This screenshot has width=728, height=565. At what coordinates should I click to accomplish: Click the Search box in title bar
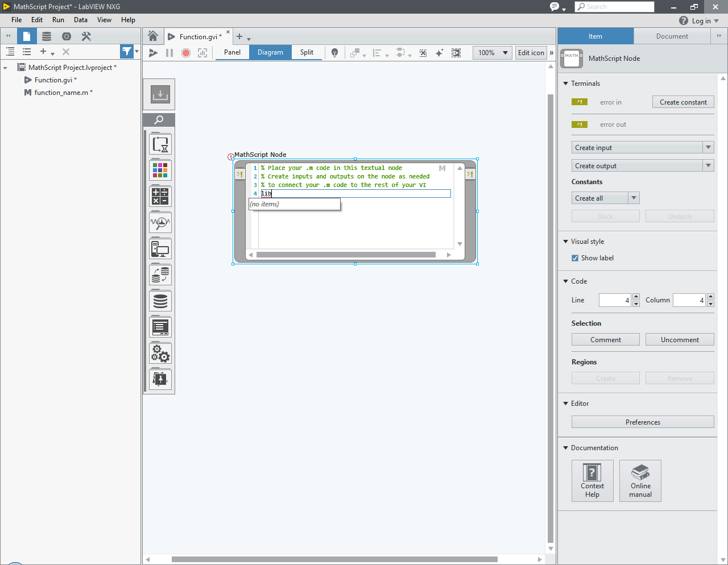coord(614,7)
